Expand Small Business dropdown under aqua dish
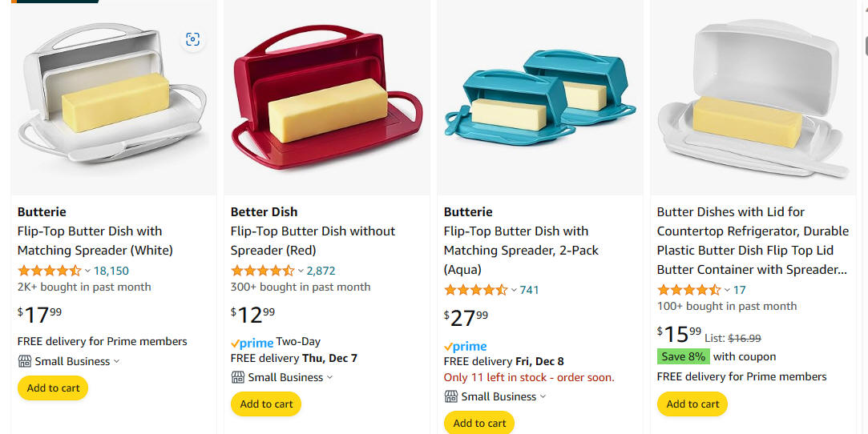The width and height of the screenshot is (868, 434). 543,396
